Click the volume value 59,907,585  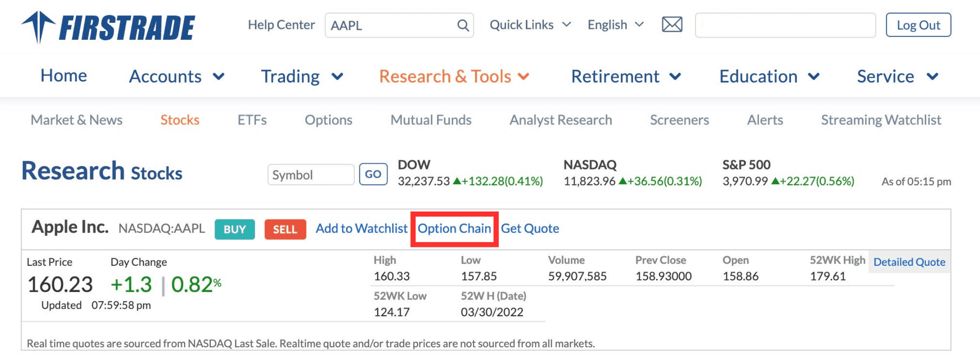(577, 276)
